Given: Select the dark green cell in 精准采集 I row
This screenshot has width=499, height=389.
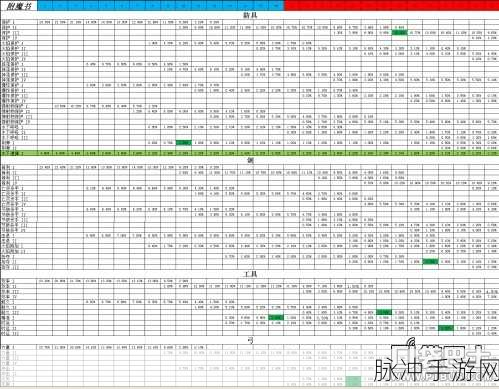Looking at the screenshot, I should (x=276, y=318).
